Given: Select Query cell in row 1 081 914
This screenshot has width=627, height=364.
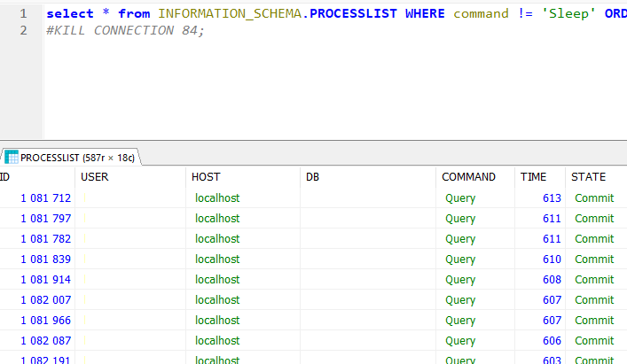Looking at the screenshot, I should (460, 280).
